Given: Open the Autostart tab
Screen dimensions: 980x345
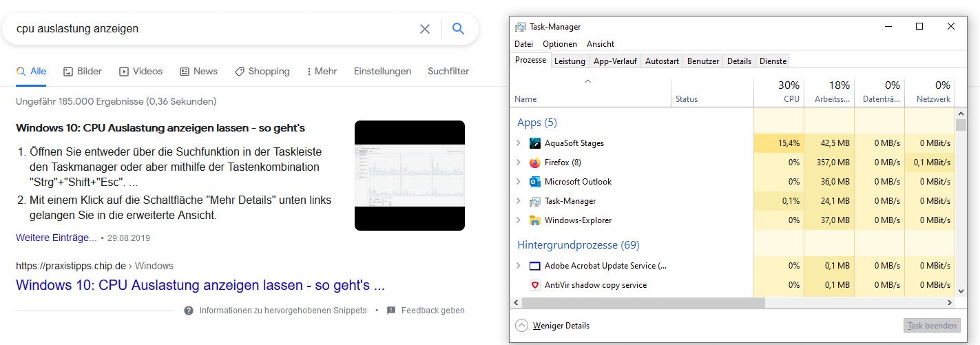Looking at the screenshot, I should [662, 61].
